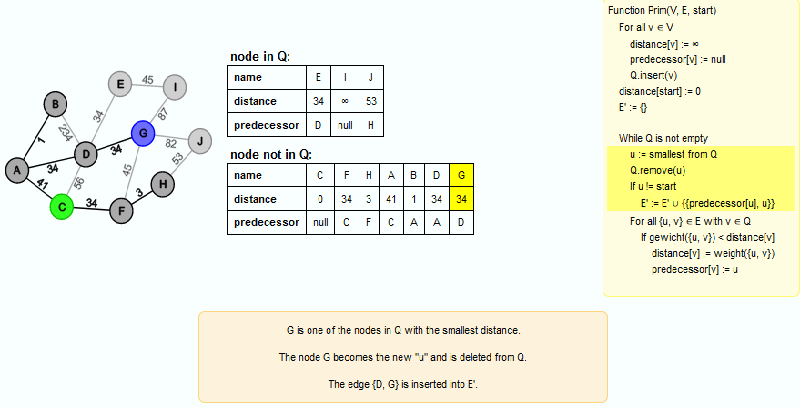Click 'While Q is not empty' line
Viewport: 800px width, 418px height.
[x=663, y=138]
